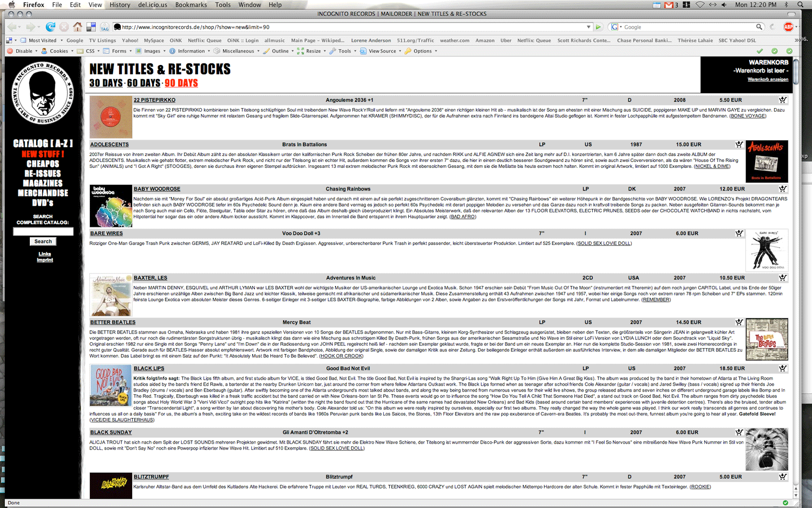812x508 pixels.
Task: Open the Warenkorb anzeigen link
Action: [x=768, y=79]
